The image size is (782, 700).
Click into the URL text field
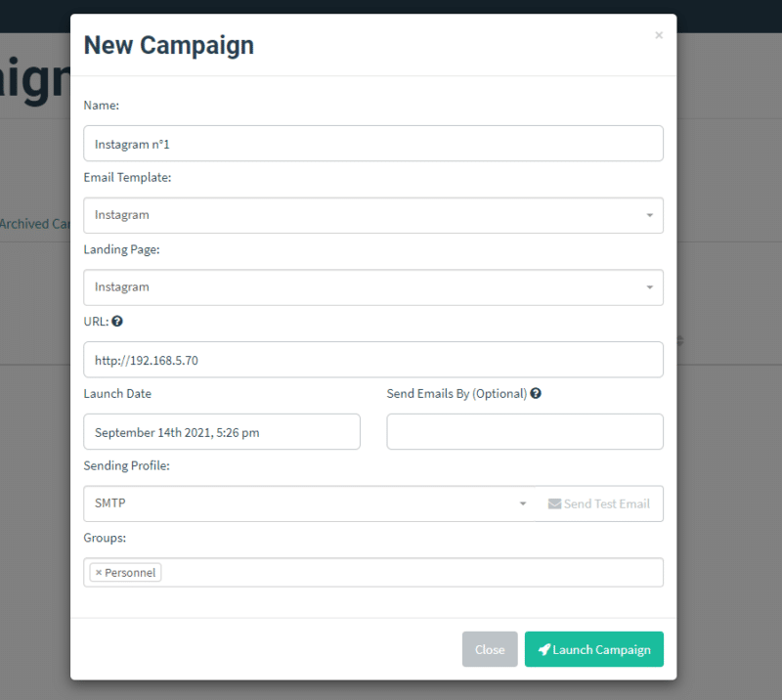pos(372,360)
